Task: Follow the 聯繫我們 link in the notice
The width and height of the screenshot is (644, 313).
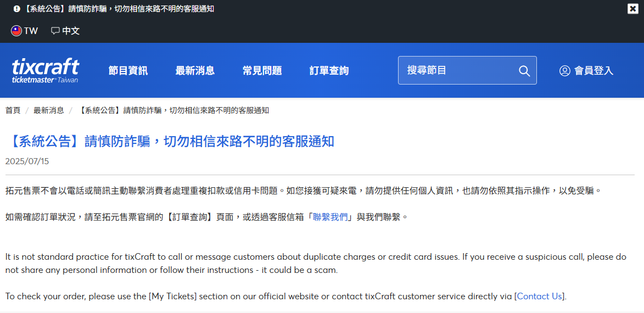Action: click(x=330, y=217)
